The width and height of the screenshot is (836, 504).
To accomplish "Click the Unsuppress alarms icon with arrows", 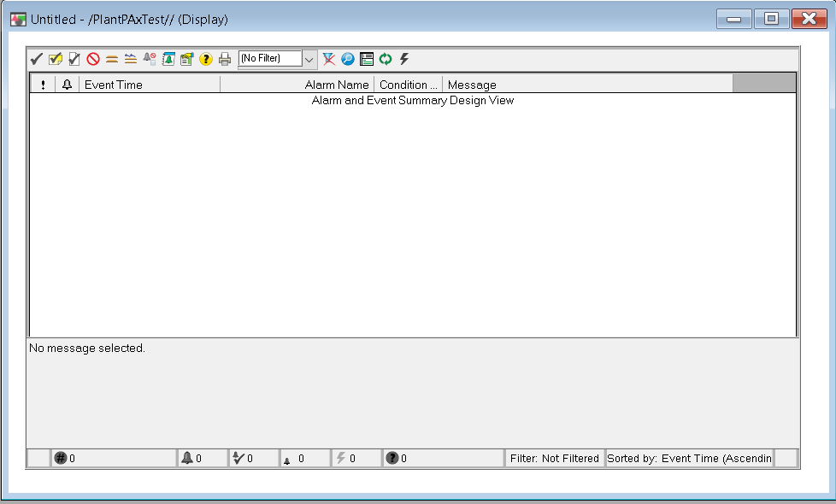I will (131, 59).
